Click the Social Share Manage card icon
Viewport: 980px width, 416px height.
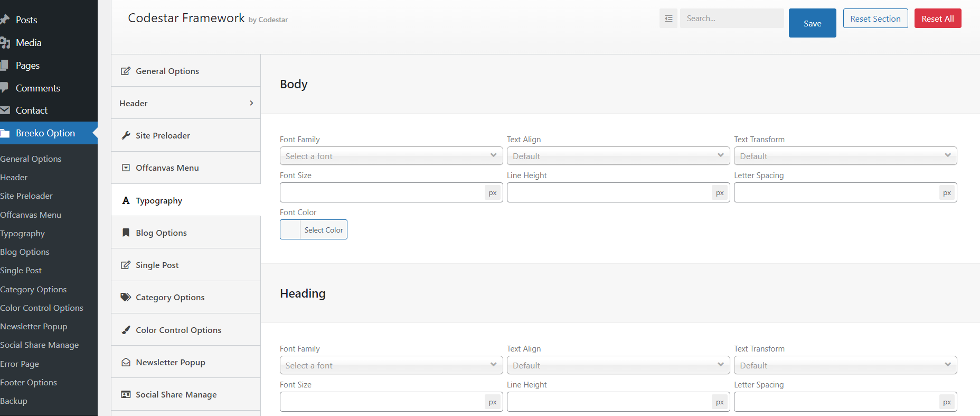pyautogui.click(x=126, y=394)
